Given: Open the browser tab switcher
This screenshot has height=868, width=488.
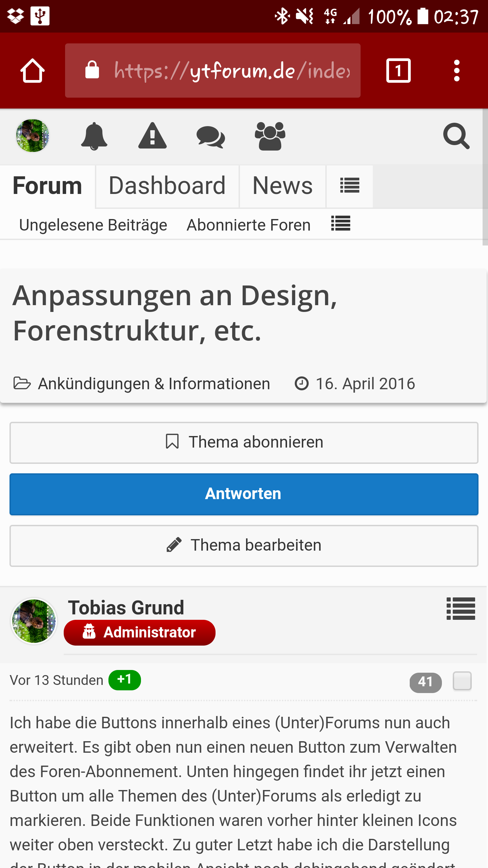Looking at the screenshot, I should click(398, 71).
